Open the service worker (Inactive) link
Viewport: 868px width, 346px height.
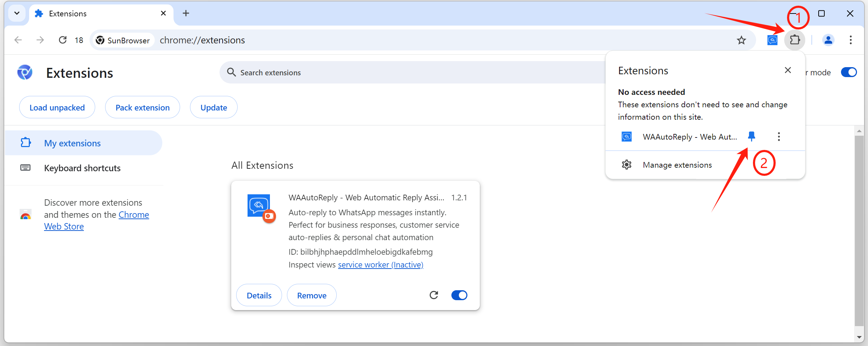click(380, 265)
